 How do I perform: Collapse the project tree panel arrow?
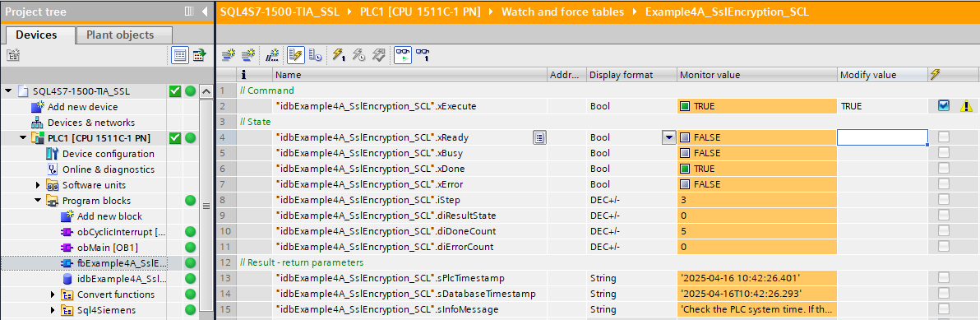point(206,12)
